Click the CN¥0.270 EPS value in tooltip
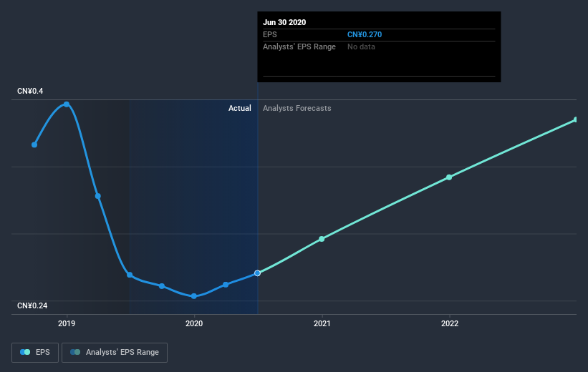This screenshot has height=372, width=588. [x=365, y=34]
